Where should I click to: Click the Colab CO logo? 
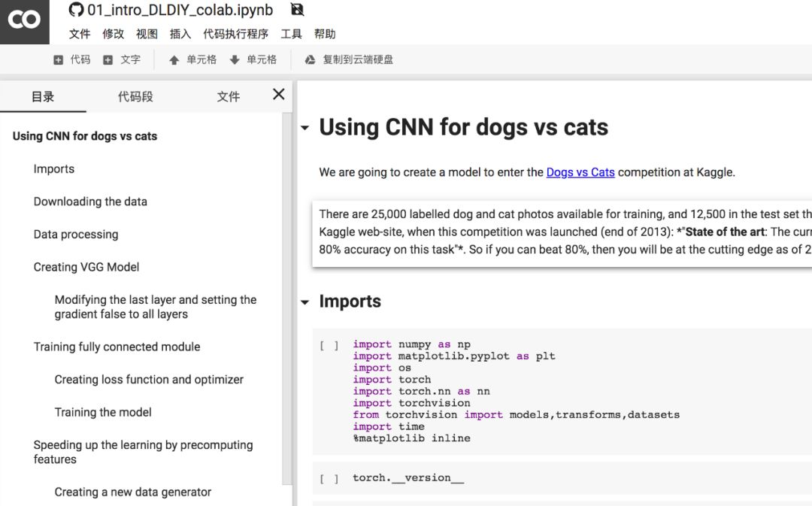[24, 20]
